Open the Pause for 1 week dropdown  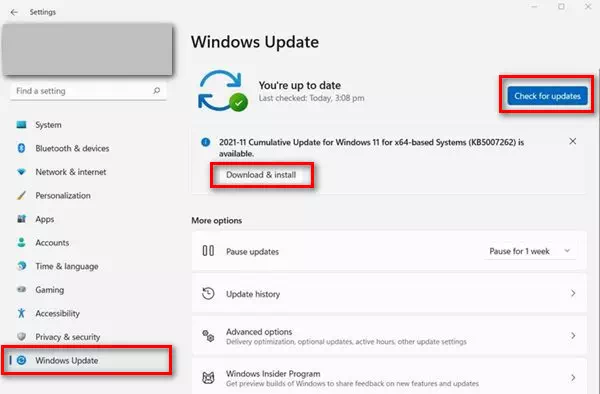pyautogui.click(x=530, y=251)
